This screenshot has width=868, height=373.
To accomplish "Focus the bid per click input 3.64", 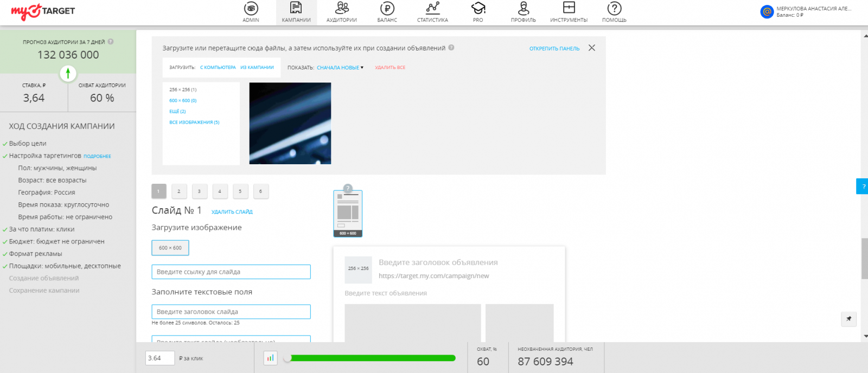I will [x=160, y=358].
